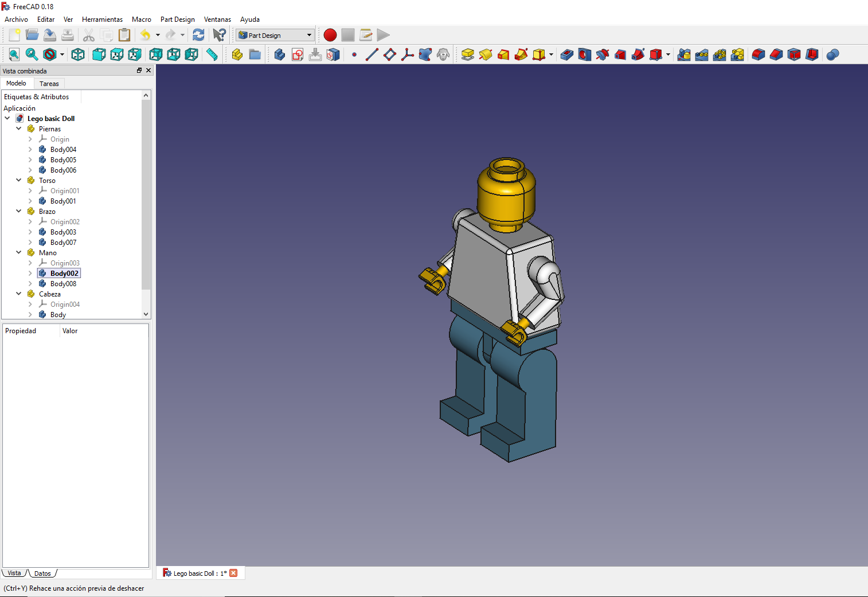Set isometric view
This screenshot has width=868, height=597.
click(x=78, y=54)
